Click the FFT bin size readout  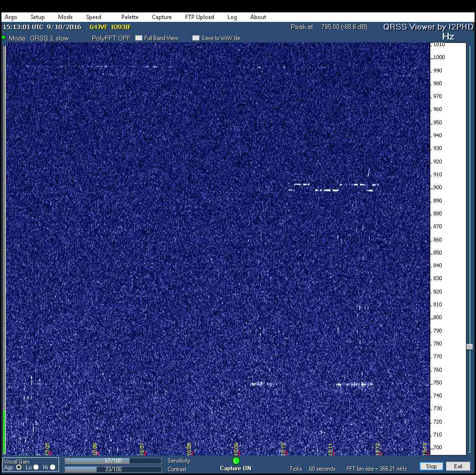coord(377,469)
